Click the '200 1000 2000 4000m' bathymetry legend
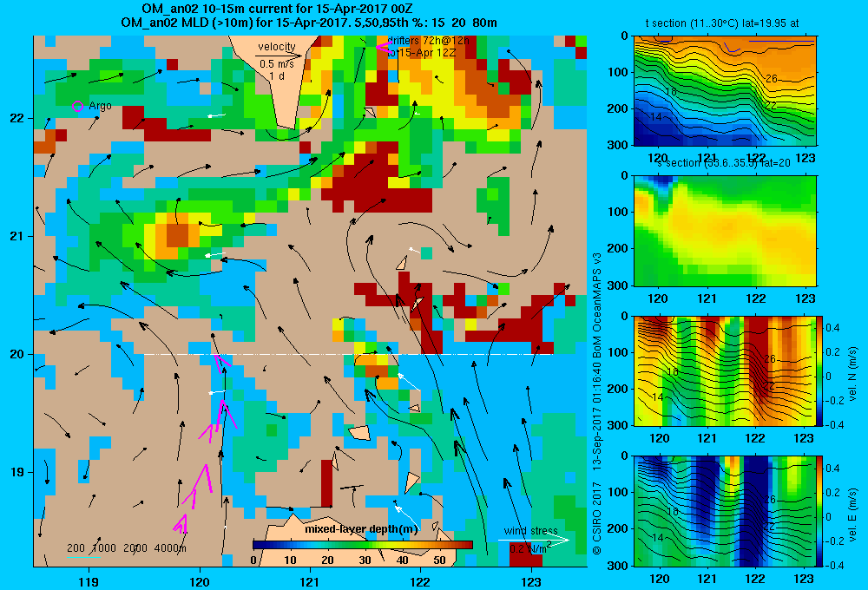 (x=126, y=548)
